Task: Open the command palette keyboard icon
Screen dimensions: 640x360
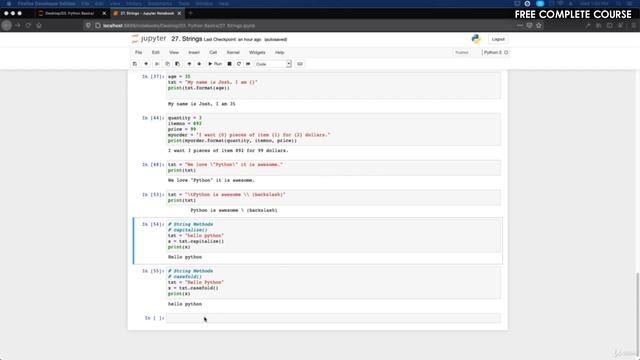Action: (x=300, y=64)
